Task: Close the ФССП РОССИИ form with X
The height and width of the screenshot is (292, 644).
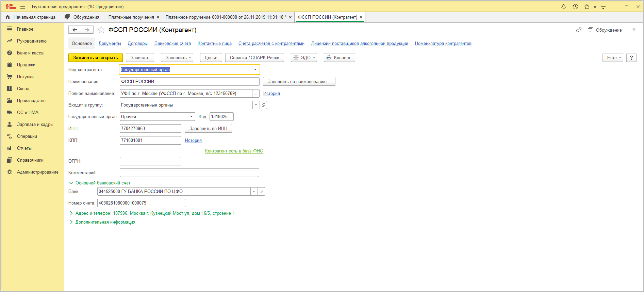Action: coord(634,30)
